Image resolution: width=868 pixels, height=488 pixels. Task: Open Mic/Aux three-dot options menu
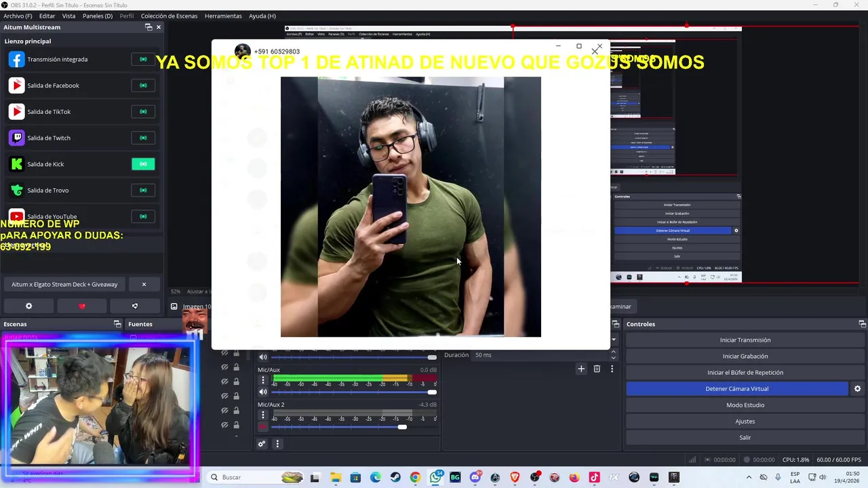(263, 380)
